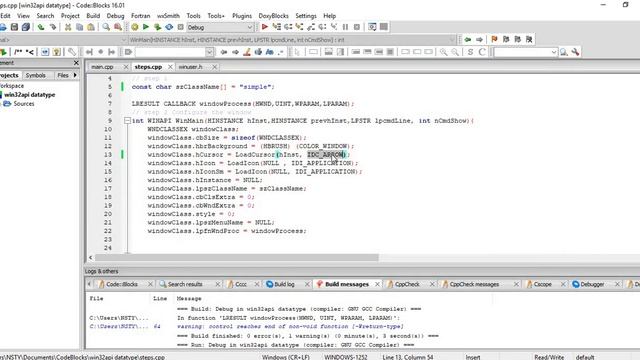
Task: Show more Management tabs with the arrow
Action: tap(75, 75)
